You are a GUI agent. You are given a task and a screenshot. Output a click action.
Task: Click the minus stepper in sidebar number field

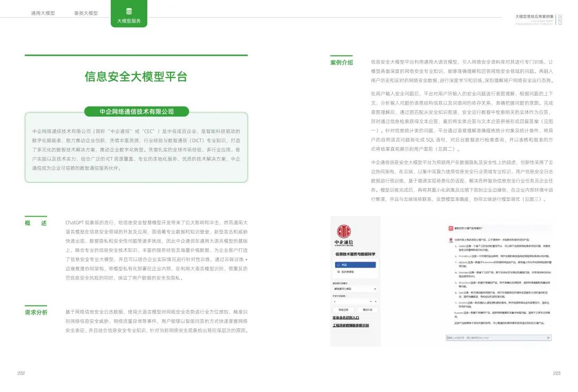371,302
